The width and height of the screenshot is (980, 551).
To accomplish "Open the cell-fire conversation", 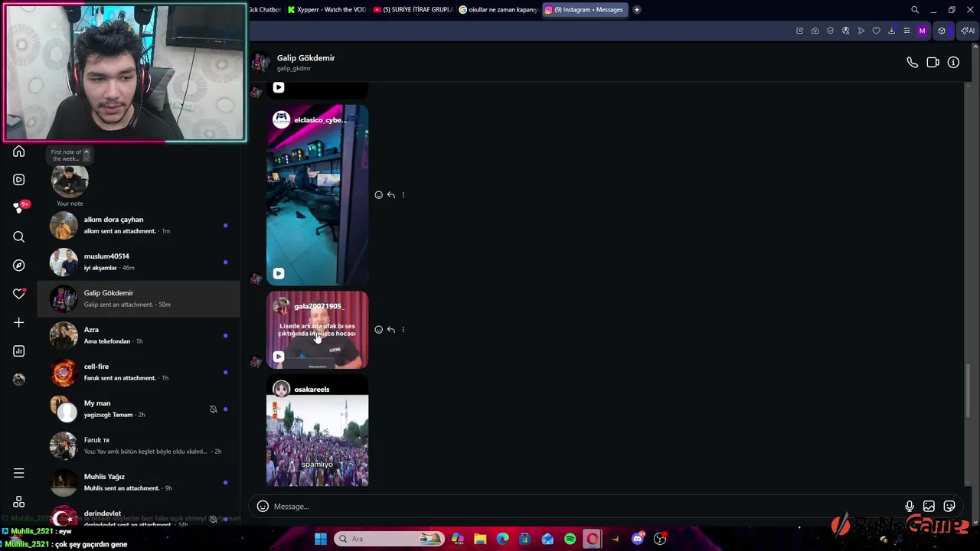I will [139, 372].
